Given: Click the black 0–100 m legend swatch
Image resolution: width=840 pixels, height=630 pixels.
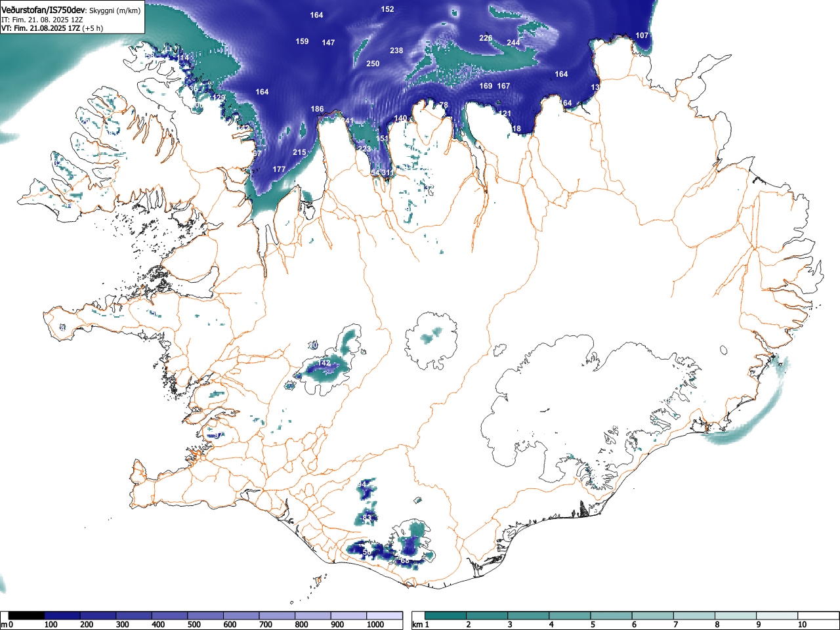Looking at the screenshot, I should 27,616.
